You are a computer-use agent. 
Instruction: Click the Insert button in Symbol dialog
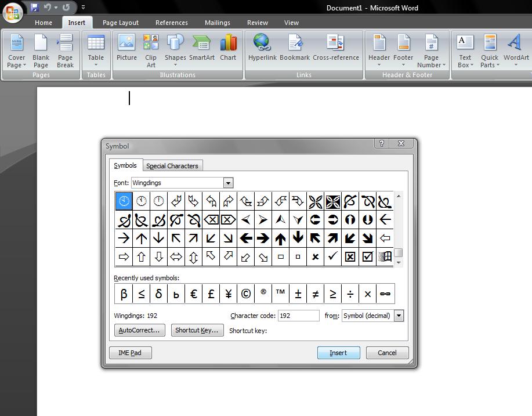pos(338,353)
